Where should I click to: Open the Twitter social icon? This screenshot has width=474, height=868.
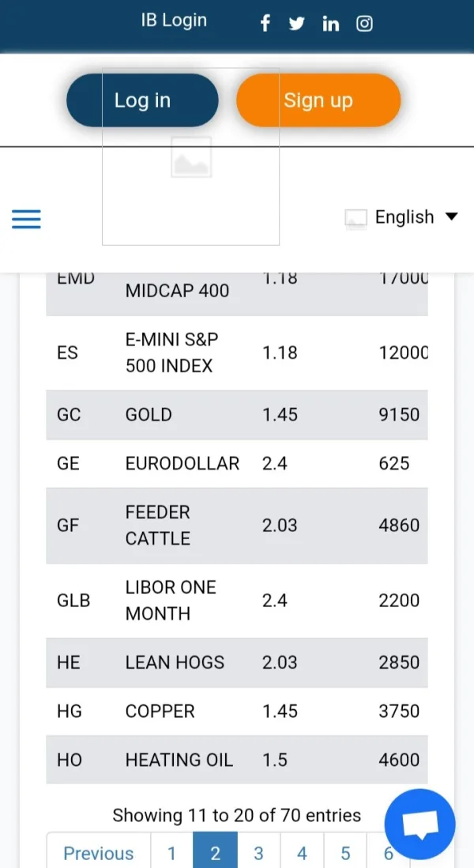coord(297,24)
